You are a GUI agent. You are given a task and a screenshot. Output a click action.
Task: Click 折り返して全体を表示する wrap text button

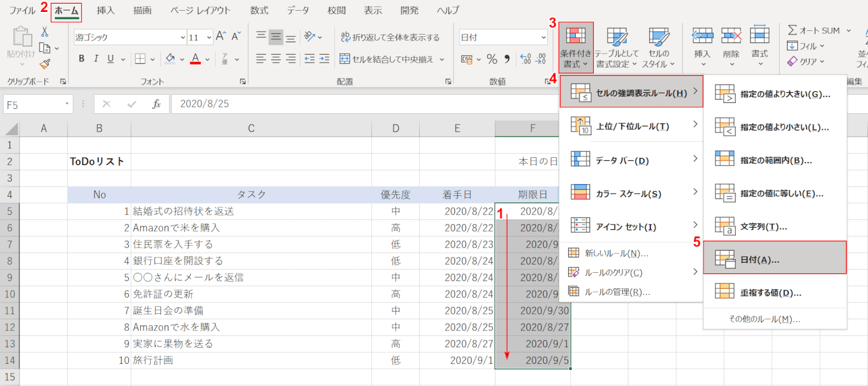390,37
